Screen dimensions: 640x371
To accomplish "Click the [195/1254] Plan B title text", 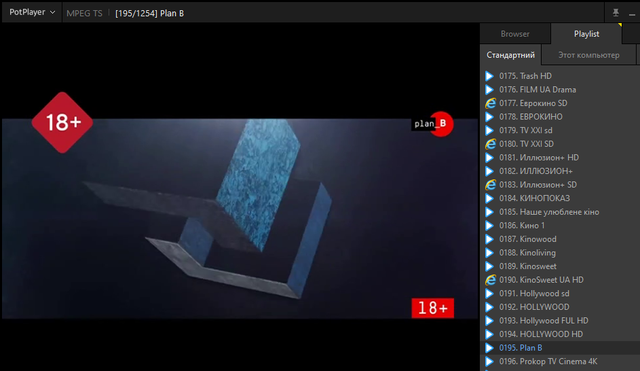I will [149, 13].
